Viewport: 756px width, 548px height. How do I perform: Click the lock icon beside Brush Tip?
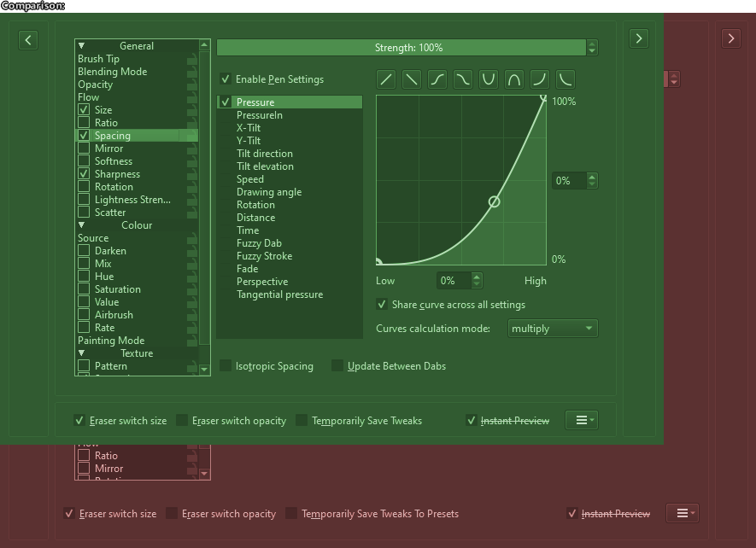[x=192, y=59]
